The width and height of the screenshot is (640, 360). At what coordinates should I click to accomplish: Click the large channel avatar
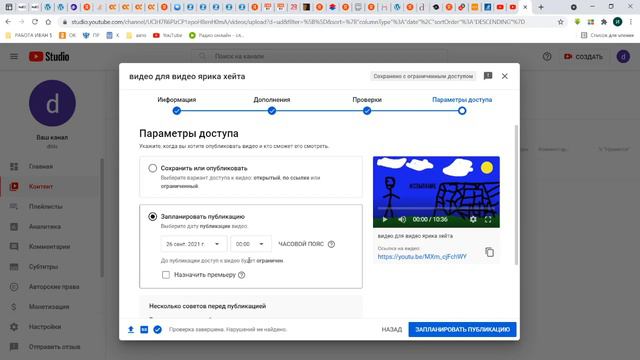click(52, 103)
